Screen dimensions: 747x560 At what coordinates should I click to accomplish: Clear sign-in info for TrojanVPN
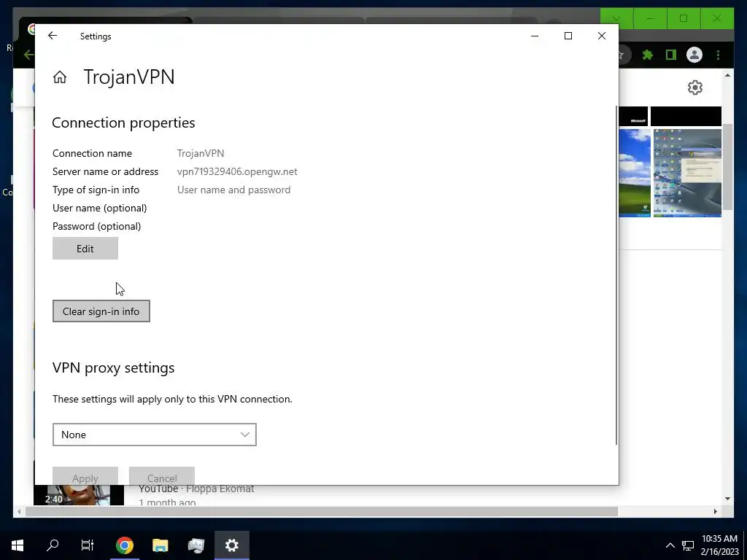[x=101, y=311]
